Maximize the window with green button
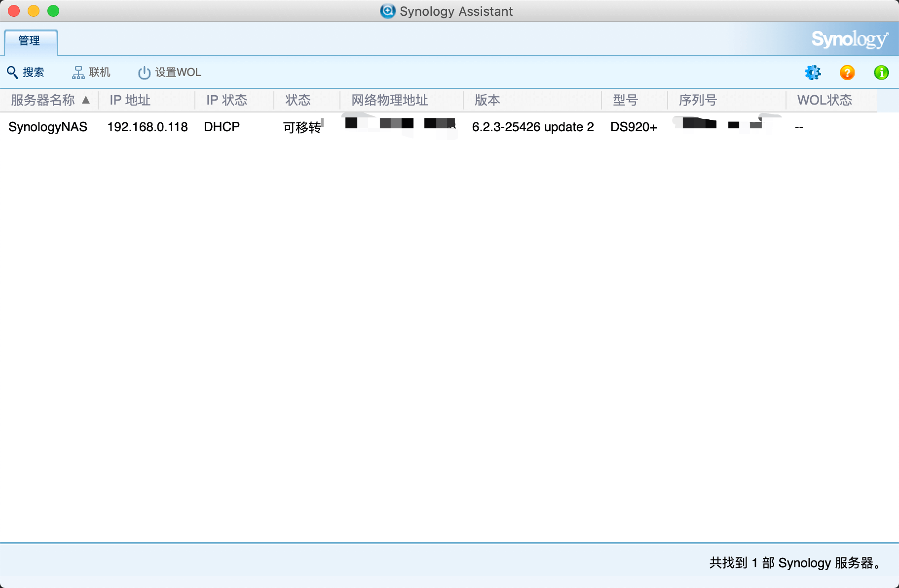This screenshot has width=899, height=588. click(x=53, y=11)
